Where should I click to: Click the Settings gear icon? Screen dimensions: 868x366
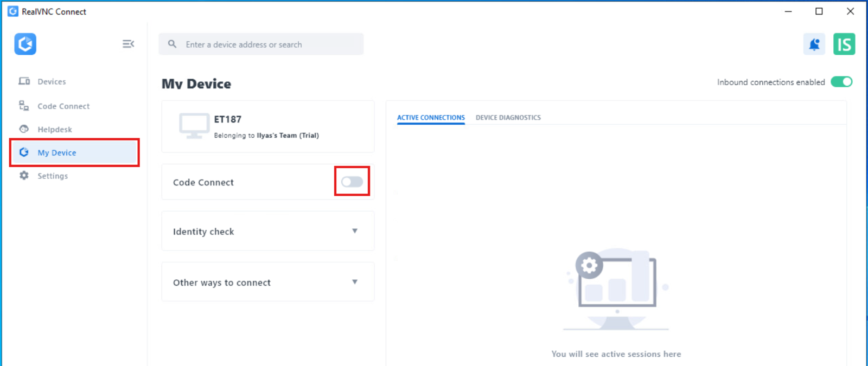click(24, 176)
